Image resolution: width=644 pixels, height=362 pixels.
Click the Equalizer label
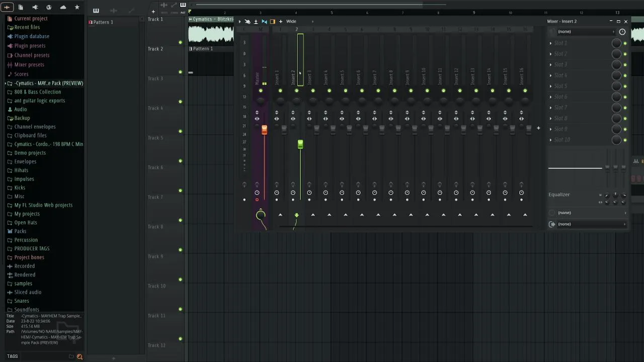pyautogui.click(x=559, y=195)
